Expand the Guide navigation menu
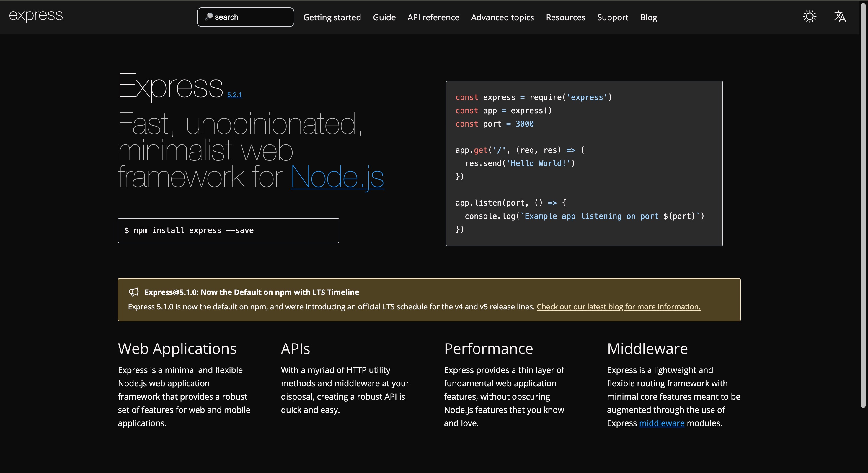868x473 pixels. click(x=384, y=17)
